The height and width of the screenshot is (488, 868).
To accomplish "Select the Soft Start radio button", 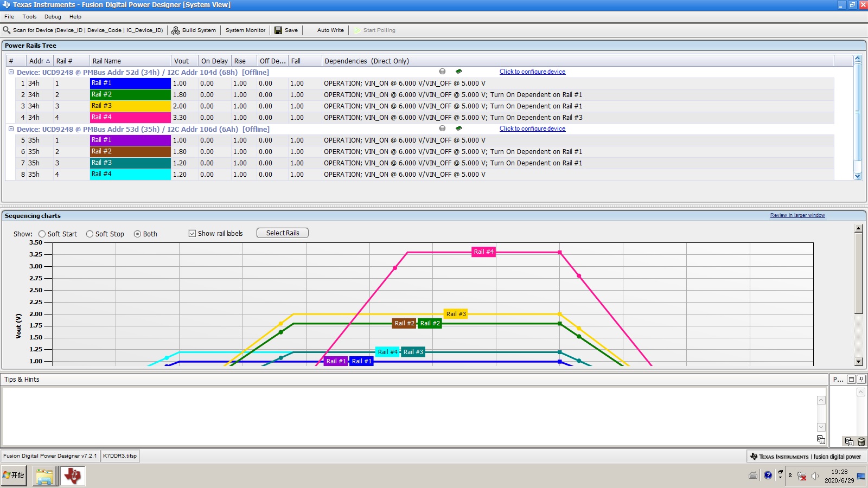I will [42, 234].
